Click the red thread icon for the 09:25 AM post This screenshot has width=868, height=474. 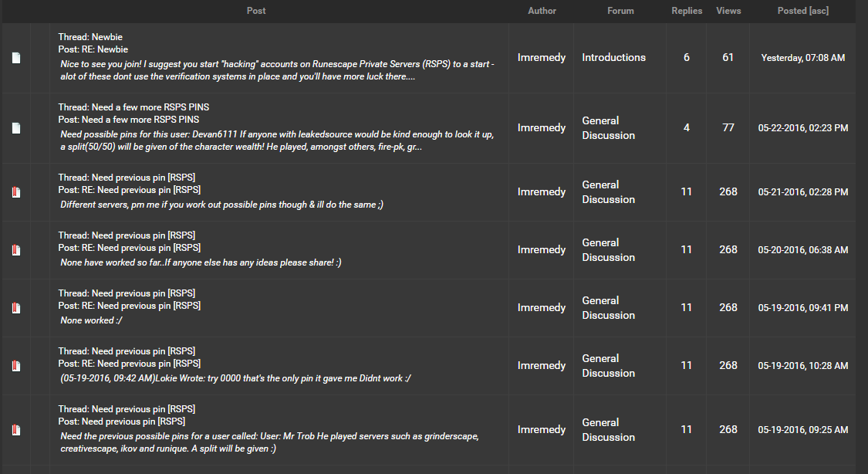[15, 430]
